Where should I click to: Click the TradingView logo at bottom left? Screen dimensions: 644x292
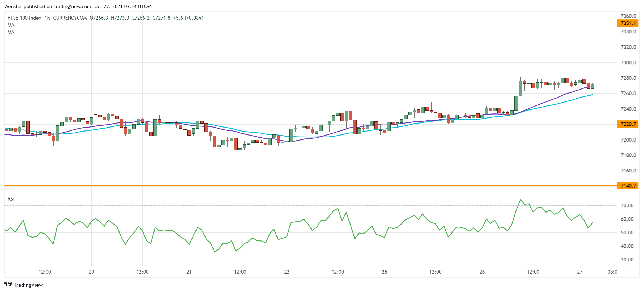tap(24, 285)
